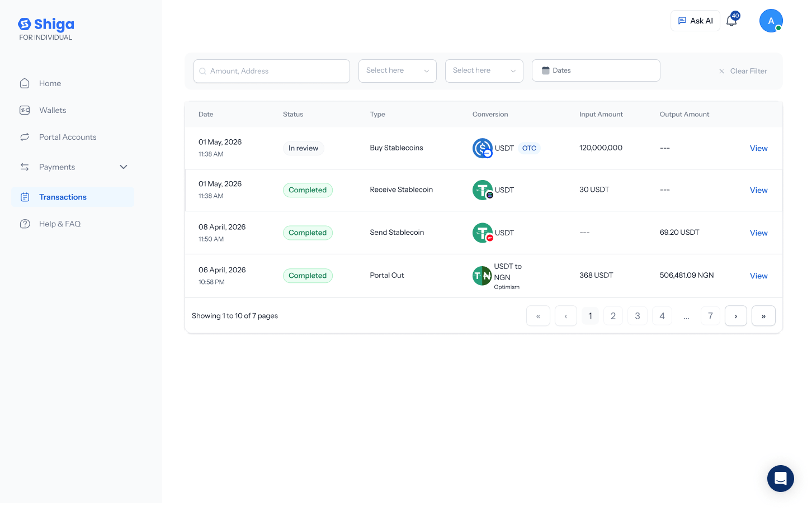Image resolution: width=812 pixels, height=511 pixels.
Task: Click the Status column header
Action: (293, 115)
